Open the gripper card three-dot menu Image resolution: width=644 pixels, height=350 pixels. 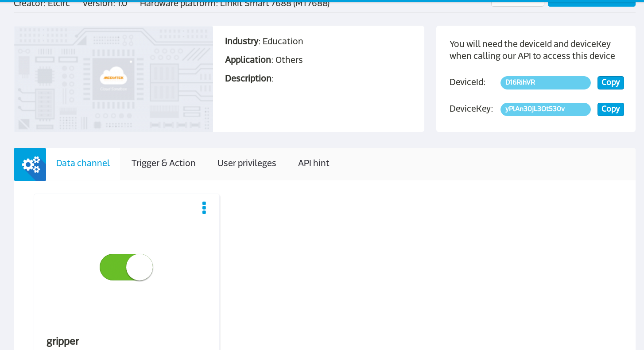204,208
